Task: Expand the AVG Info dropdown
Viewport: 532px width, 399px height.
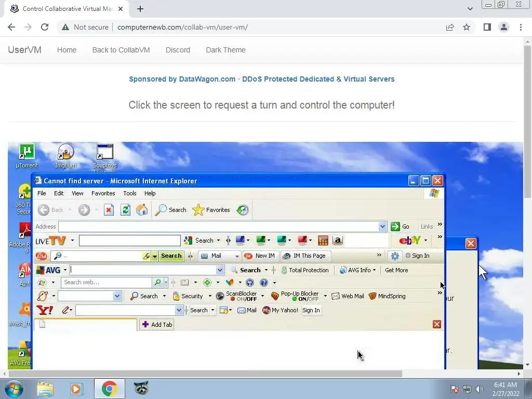Action: point(374,270)
